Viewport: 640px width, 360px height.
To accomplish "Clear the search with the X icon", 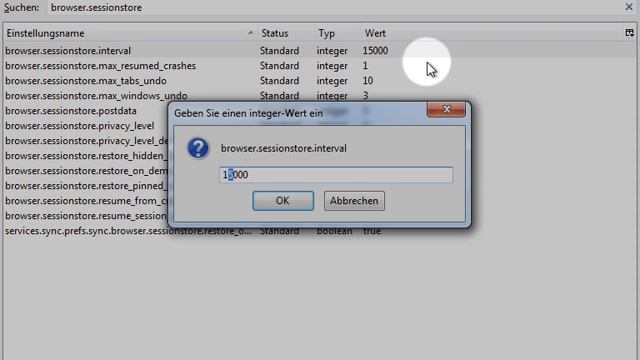I will pyautogui.click(x=629, y=7).
